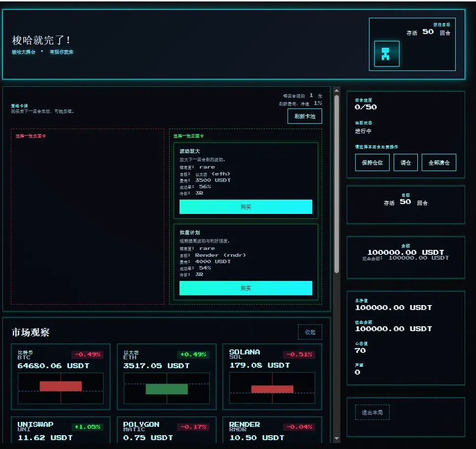Click the SOL candlestick chart
Viewport: 476px width, 449px height.
(272, 388)
